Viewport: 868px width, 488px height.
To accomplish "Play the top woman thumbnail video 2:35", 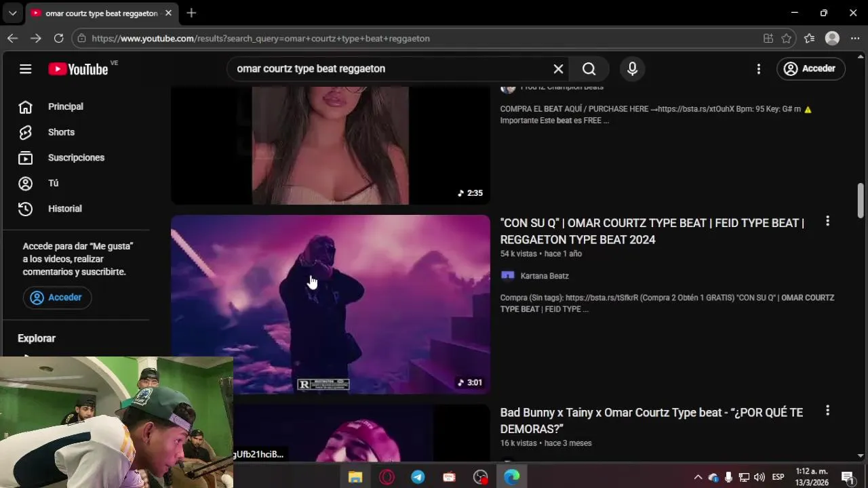I will click(x=330, y=145).
